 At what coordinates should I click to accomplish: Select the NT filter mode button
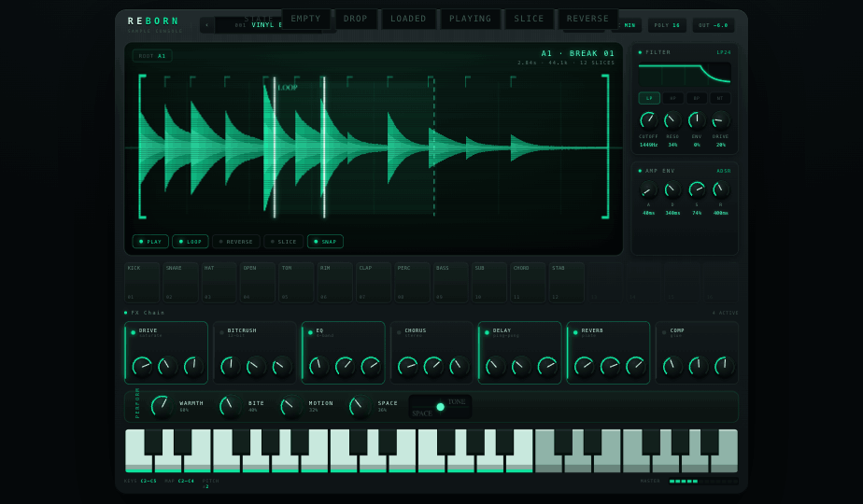pos(720,98)
